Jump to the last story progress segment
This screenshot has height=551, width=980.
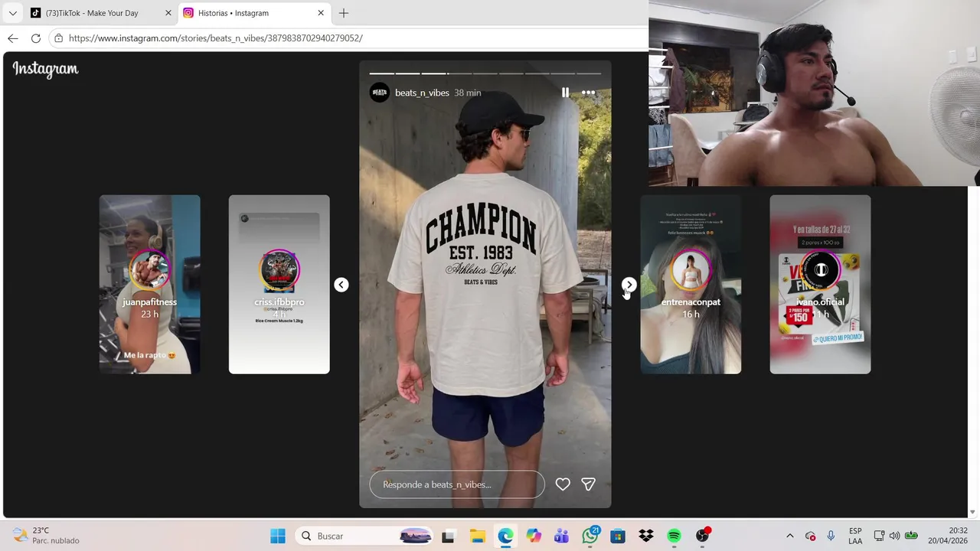click(x=589, y=73)
